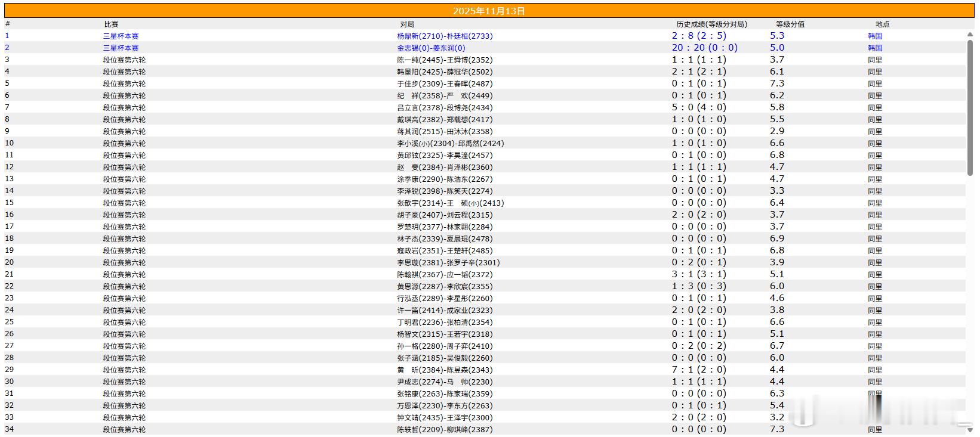Click the score 7 : 1 (2 : 0)
Image resolution: width=980 pixels, height=437 pixels.
[x=699, y=370]
